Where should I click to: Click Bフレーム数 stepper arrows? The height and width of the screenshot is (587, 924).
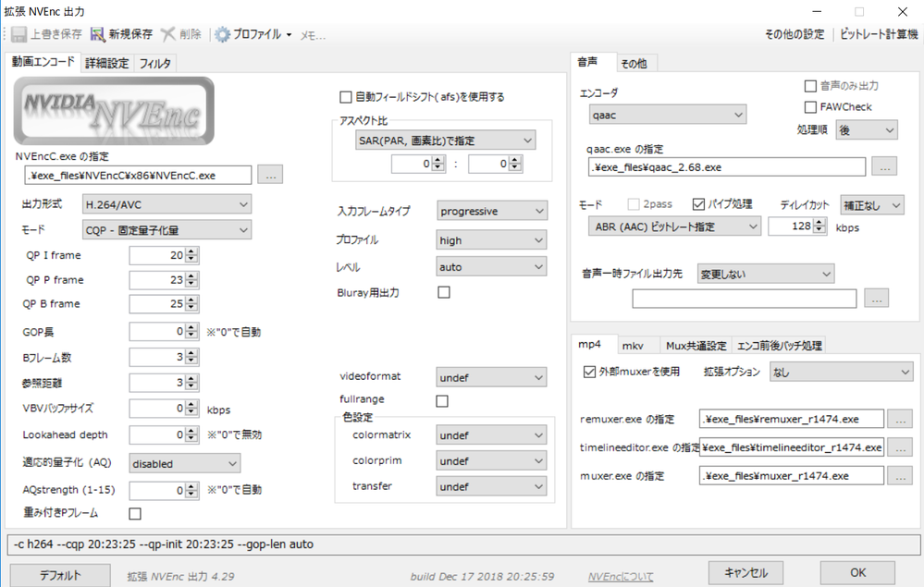[191, 357]
